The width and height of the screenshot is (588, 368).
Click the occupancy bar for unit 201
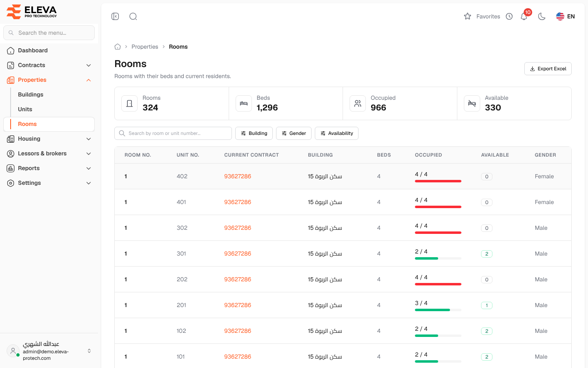coord(438,310)
